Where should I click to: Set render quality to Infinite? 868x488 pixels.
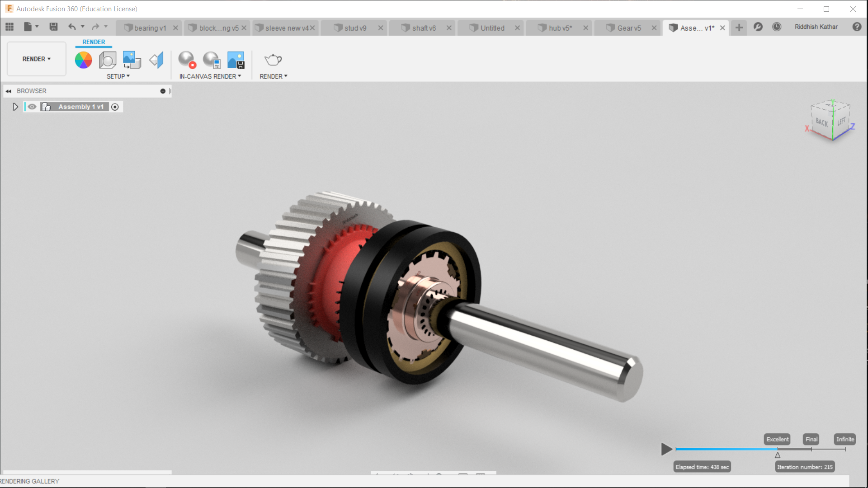[845, 439]
